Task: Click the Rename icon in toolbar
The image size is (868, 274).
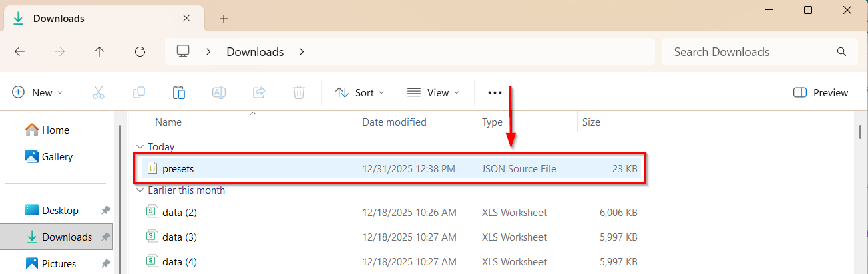Action: tap(219, 92)
